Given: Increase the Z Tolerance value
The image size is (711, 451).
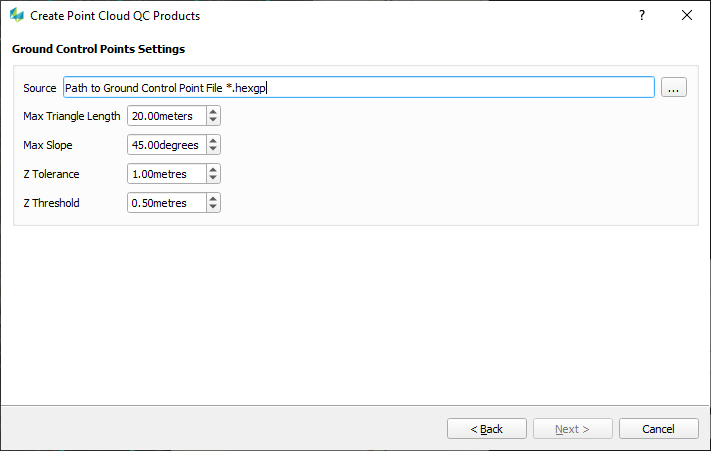Looking at the screenshot, I should 212,170.
